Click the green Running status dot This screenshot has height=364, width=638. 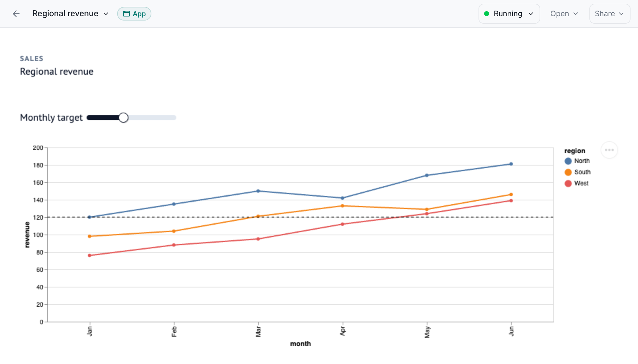click(x=487, y=14)
